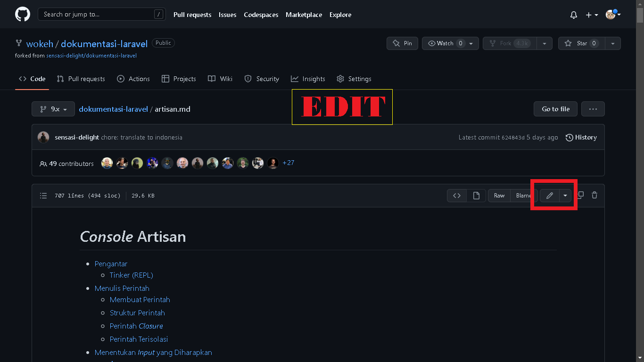Open the table of contents list icon
Viewport: 644px width, 362px height.
pos(43,196)
